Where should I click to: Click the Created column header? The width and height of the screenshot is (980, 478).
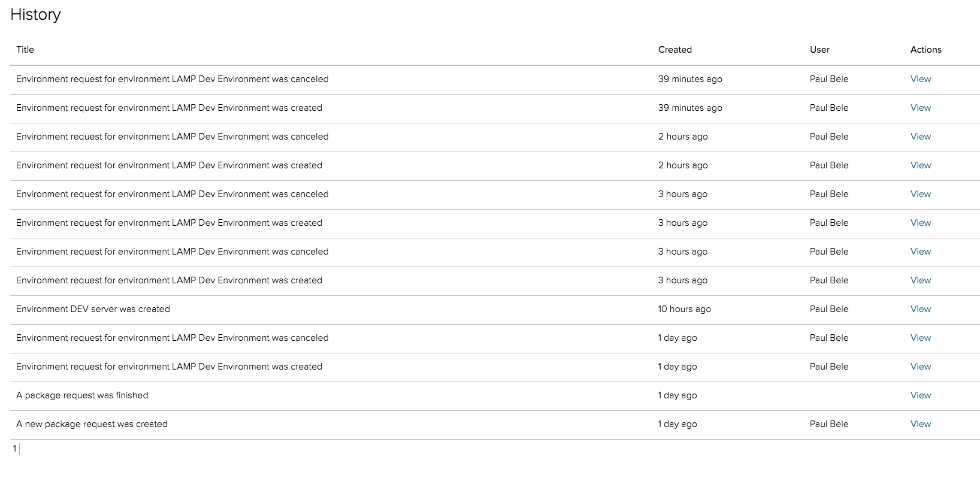click(x=675, y=50)
